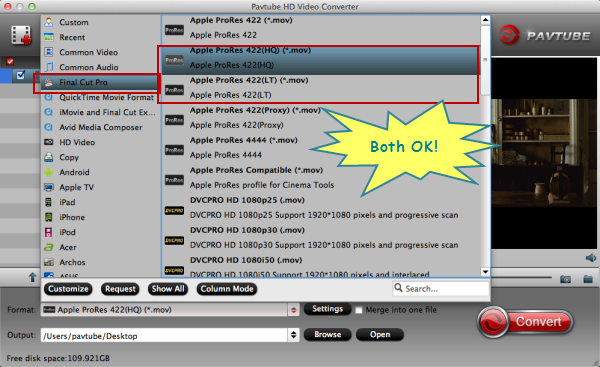The width and height of the screenshot is (600, 367).
Task: Click the Apple TV category icon
Action: click(x=49, y=187)
